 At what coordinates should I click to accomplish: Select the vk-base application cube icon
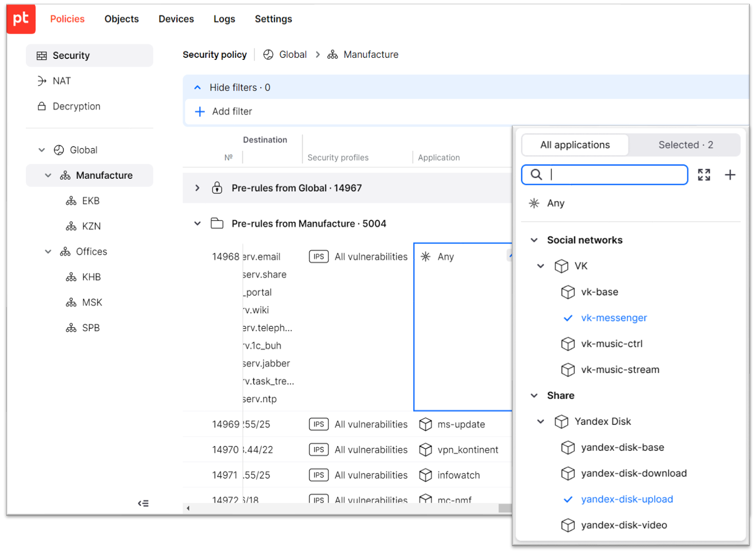tap(568, 292)
